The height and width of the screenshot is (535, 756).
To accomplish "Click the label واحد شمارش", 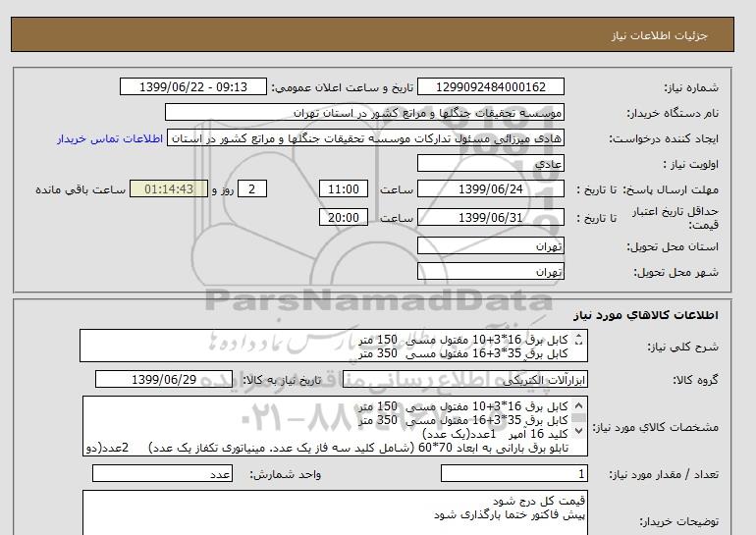I will [285, 475].
